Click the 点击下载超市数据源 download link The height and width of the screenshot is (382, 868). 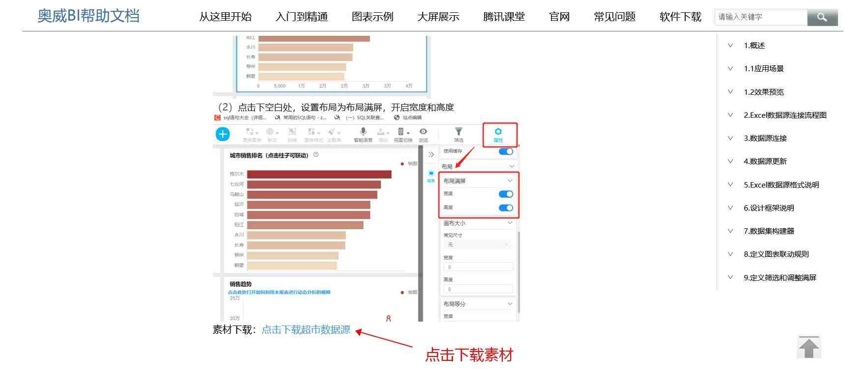coord(306,330)
